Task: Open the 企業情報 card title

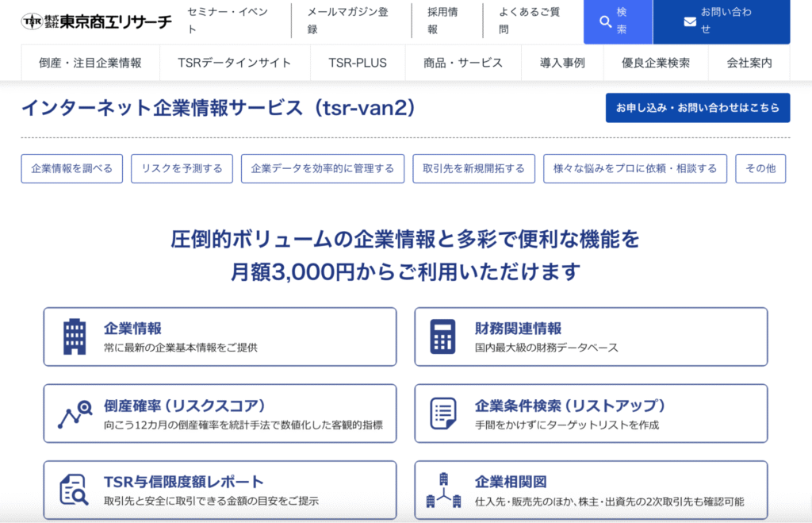Action: pyautogui.click(x=132, y=328)
